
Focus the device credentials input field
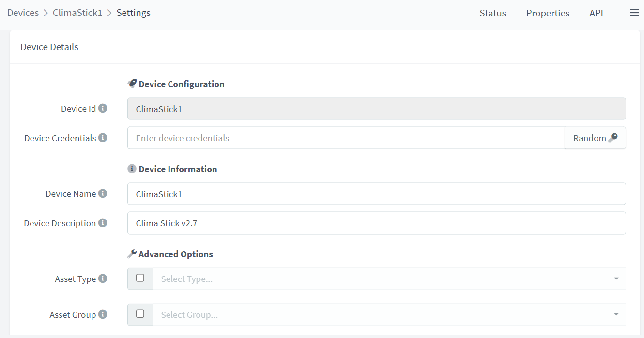coord(346,138)
